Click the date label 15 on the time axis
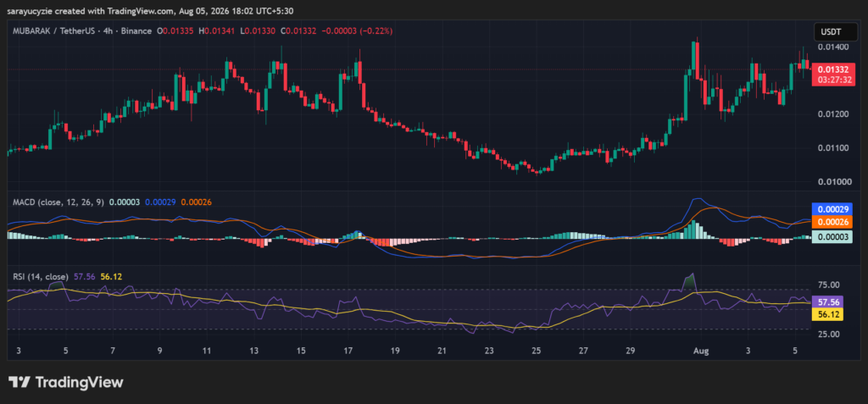The width and height of the screenshot is (868, 404). click(301, 351)
